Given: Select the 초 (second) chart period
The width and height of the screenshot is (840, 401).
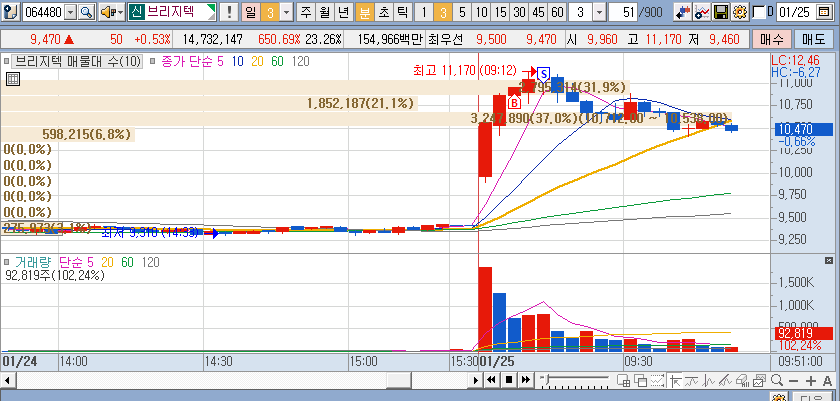Looking at the screenshot, I should pyautogui.click(x=384, y=12).
